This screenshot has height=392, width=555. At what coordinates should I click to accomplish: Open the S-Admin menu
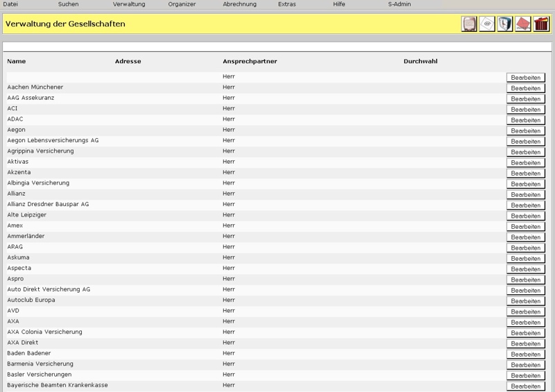400,4
